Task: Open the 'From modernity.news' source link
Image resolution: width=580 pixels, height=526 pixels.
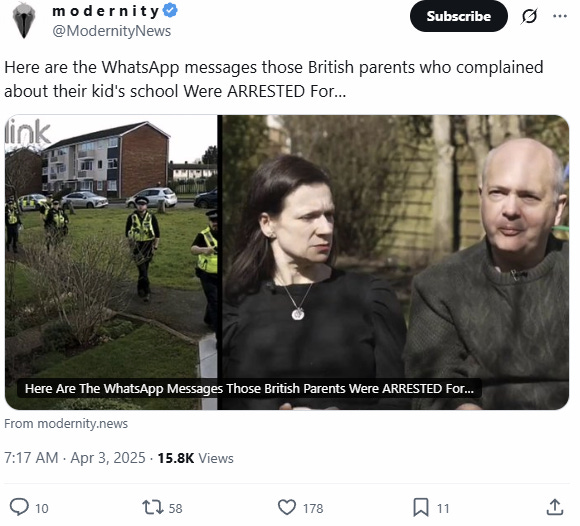Action: tap(66, 424)
